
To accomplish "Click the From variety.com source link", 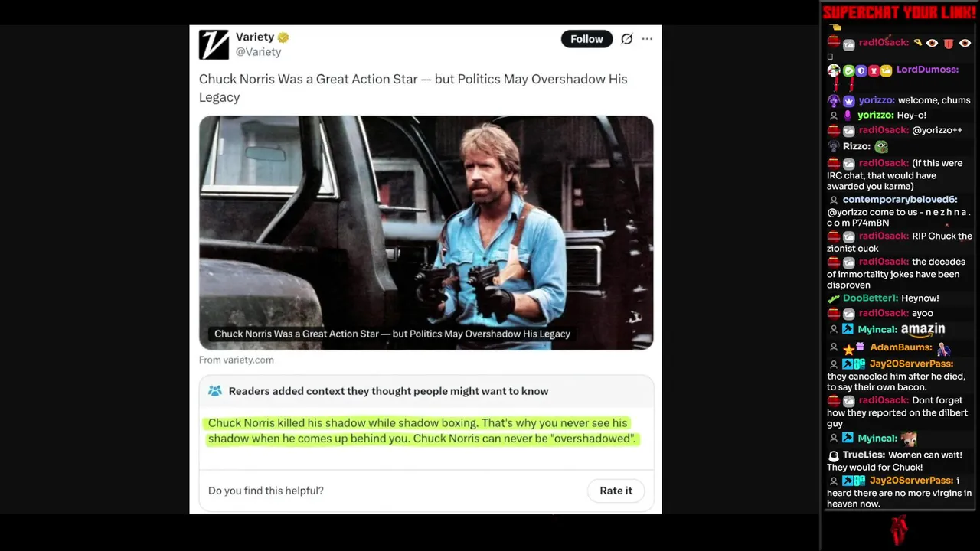I will coord(236,360).
